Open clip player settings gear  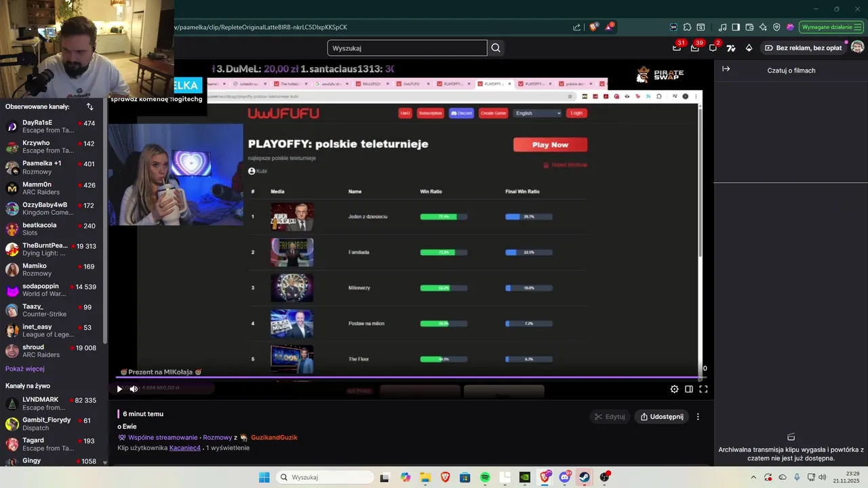pos(674,389)
